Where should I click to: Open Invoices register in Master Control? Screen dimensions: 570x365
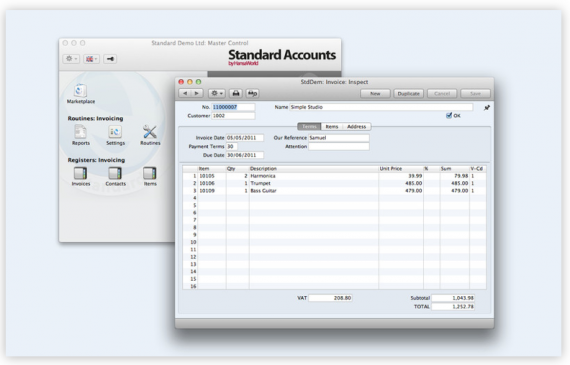[x=80, y=173]
